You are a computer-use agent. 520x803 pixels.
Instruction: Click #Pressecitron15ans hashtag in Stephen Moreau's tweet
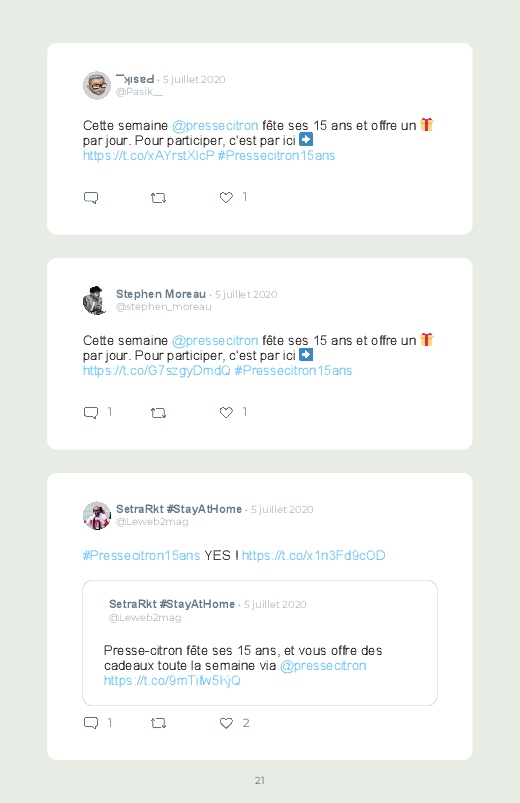293,371
